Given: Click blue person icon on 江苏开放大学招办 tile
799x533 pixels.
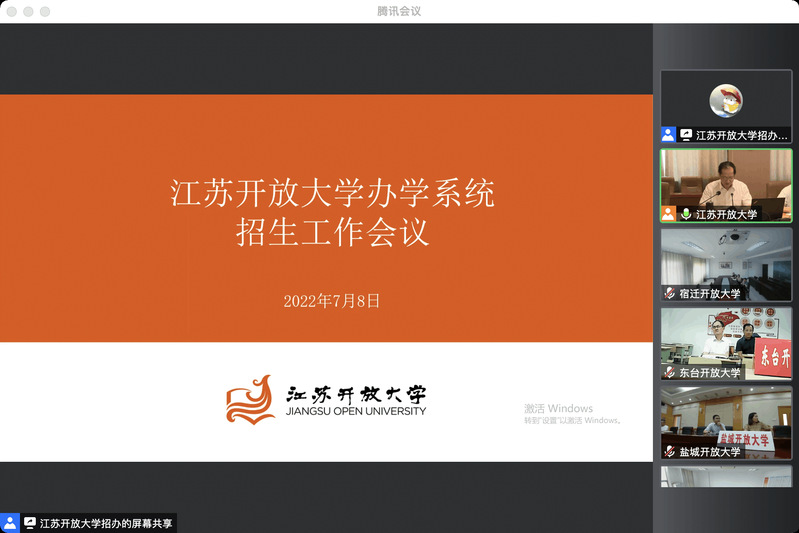Looking at the screenshot, I should tap(668, 134).
